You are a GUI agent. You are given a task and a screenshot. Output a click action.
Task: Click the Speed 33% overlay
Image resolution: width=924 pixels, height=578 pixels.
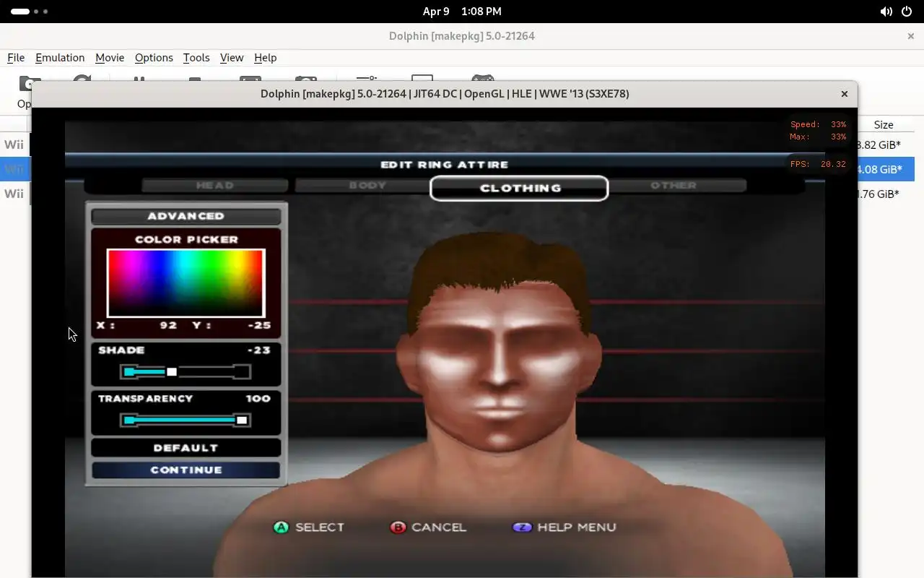(x=818, y=124)
